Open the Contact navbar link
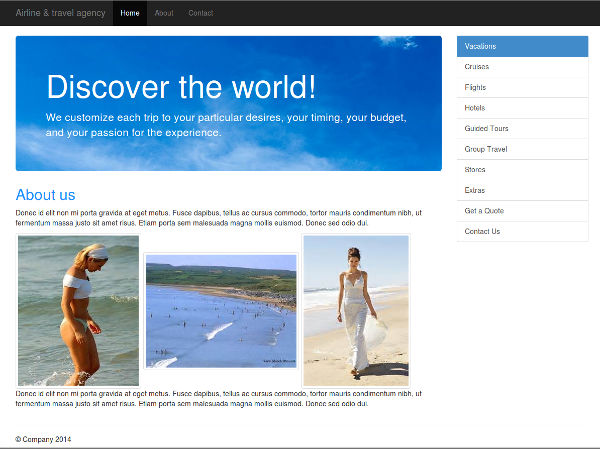The height and width of the screenshot is (450, 600). [x=201, y=13]
